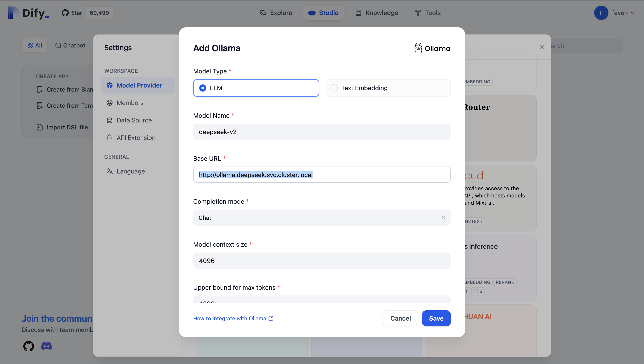Click the Knowledge book icon
This screenshot has width=644, height=364.
click(x=358, y=13)
